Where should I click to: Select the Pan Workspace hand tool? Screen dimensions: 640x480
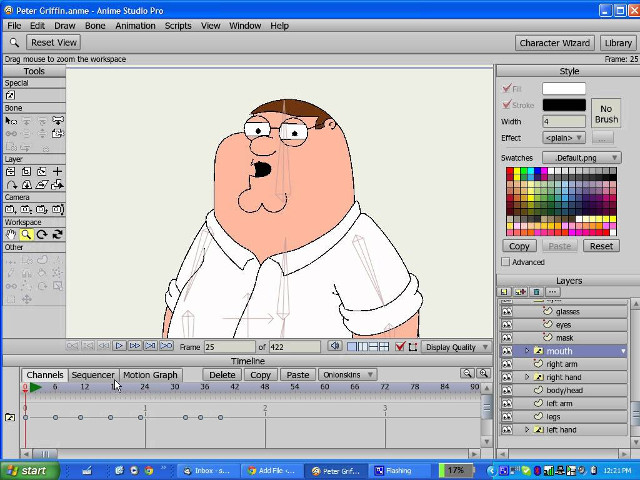pos(11,235)
